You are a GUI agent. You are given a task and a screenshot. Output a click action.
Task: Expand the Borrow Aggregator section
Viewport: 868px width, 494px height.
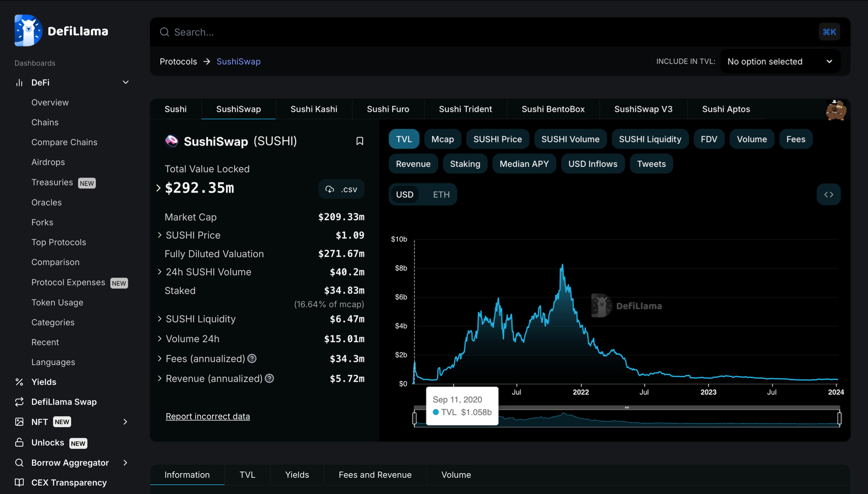point(126,463)
